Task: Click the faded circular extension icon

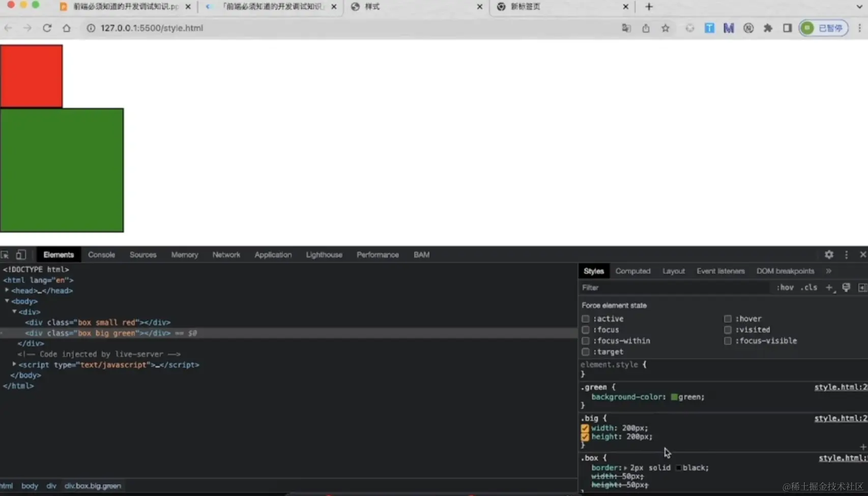Action: point(690,28)
